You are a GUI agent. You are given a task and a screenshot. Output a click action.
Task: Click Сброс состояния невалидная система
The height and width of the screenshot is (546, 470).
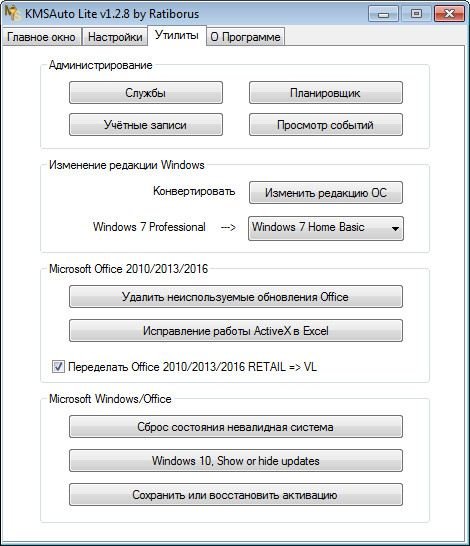236,427
